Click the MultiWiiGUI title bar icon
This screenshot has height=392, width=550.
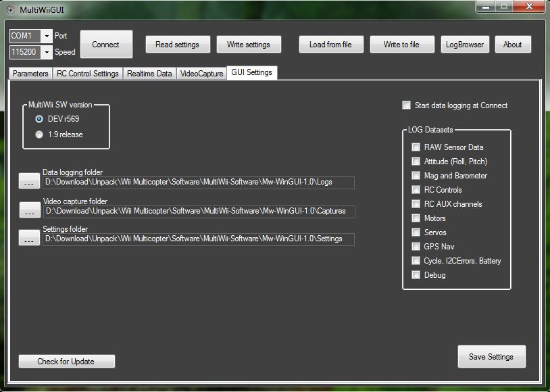11,10
